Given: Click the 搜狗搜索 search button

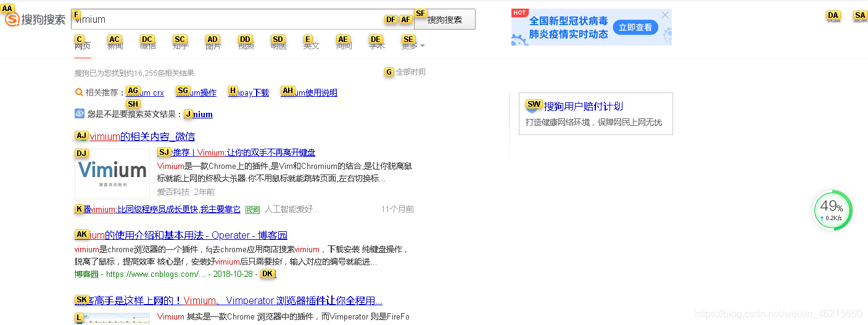Looking at the screenshot, I should coord(445,19).
